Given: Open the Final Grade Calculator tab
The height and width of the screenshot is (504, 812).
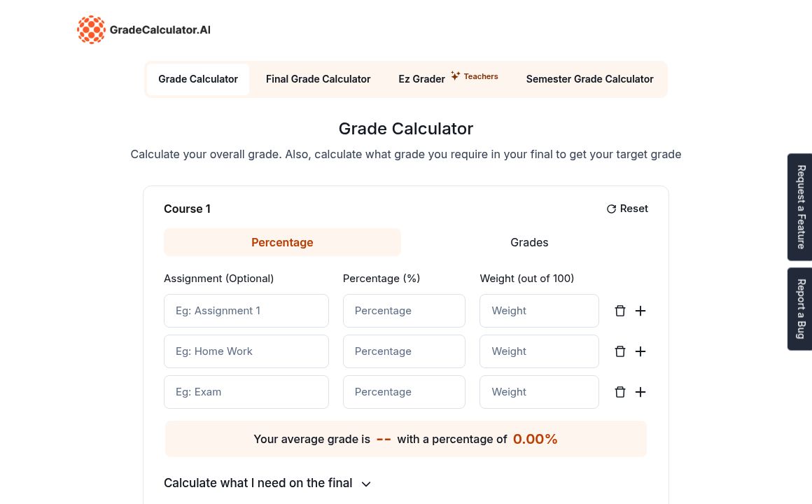Looking at the screenshot, I should [x=318, y=79].
